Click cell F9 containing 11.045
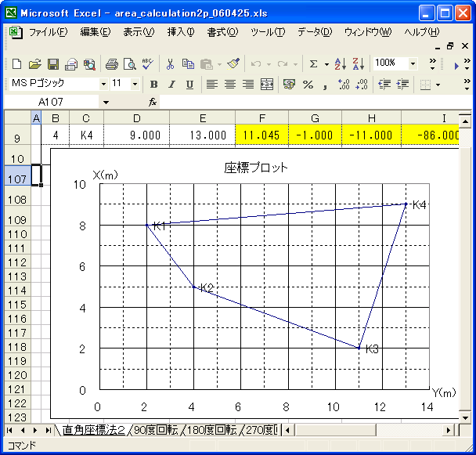 point(261,135)
